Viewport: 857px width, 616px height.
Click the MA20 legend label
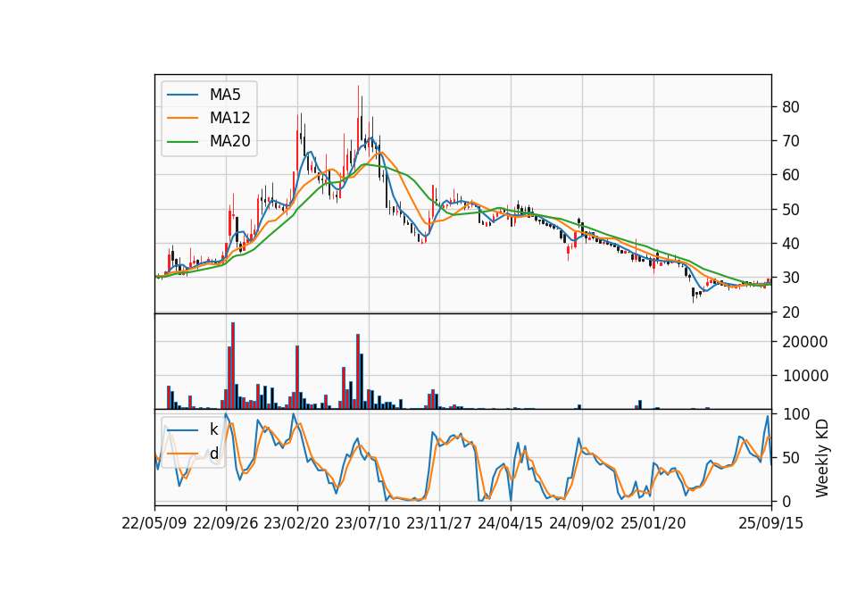tap(229, 141)
